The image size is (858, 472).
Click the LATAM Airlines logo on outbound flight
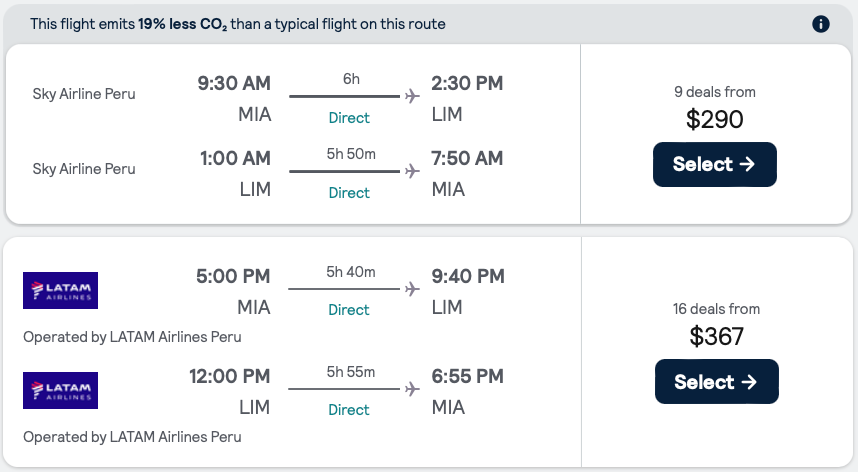(60, 291)
